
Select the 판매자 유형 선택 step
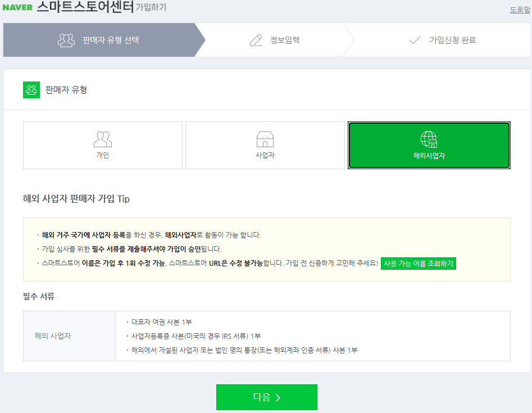pos(104,40)
